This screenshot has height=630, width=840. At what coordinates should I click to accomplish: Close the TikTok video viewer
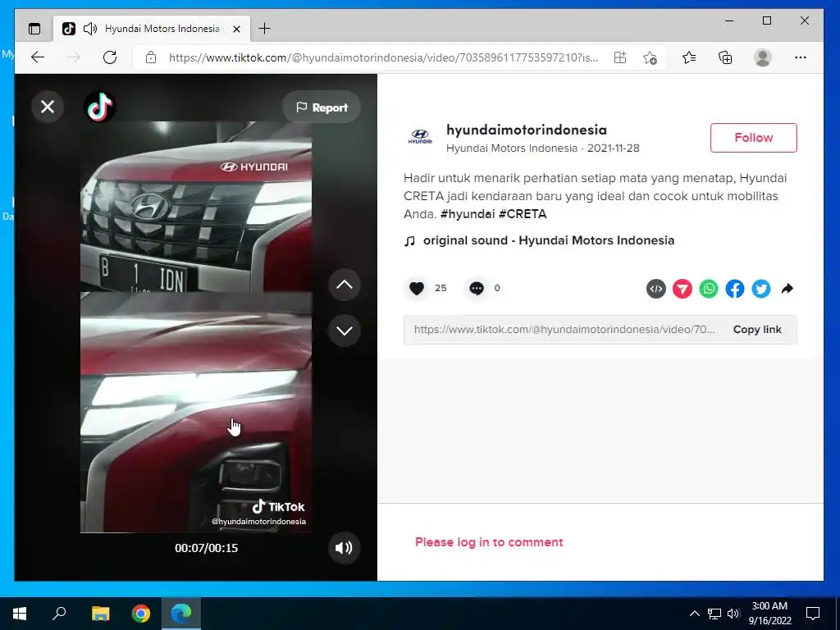tap(48, 107)
